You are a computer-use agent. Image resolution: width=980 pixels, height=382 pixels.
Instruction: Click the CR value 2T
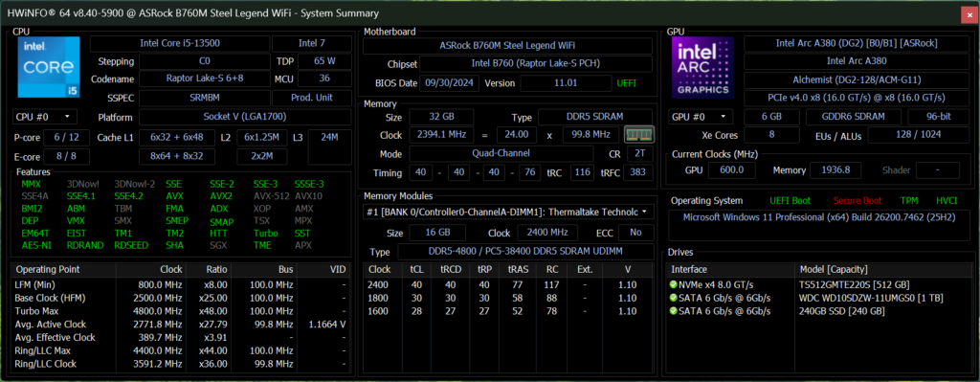coord(639,154)
